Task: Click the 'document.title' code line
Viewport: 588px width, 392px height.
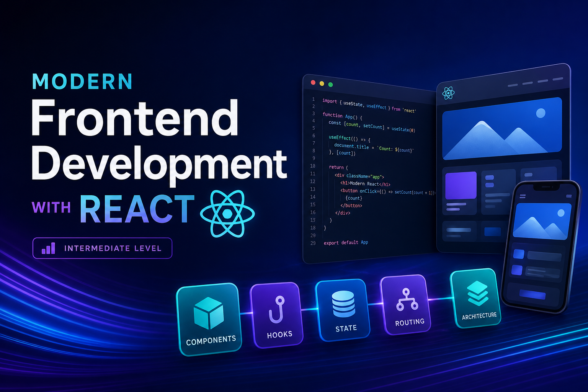Action: pos(374,148)
